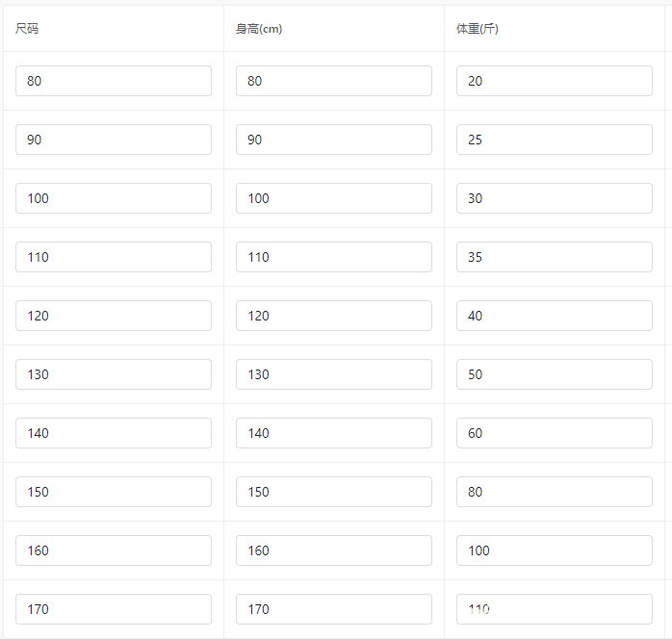Click the 体重 field showing 100
This screenshot has width=672, height=639.
coord(554,550)
